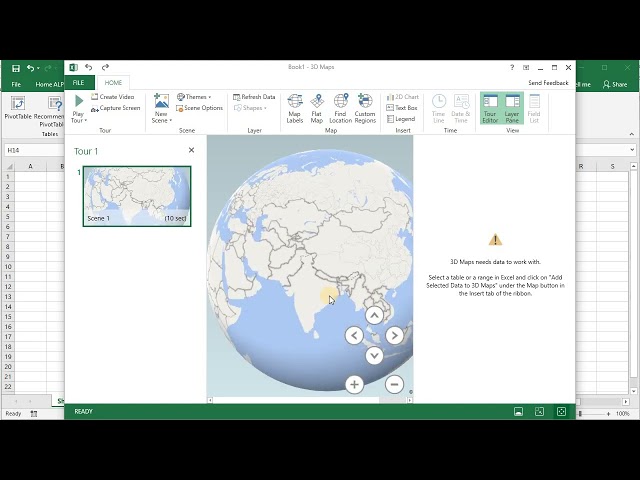Click Undo in Excel quick access toolbar
Viewport: 640px width, 480px height.
pos(31,68)
